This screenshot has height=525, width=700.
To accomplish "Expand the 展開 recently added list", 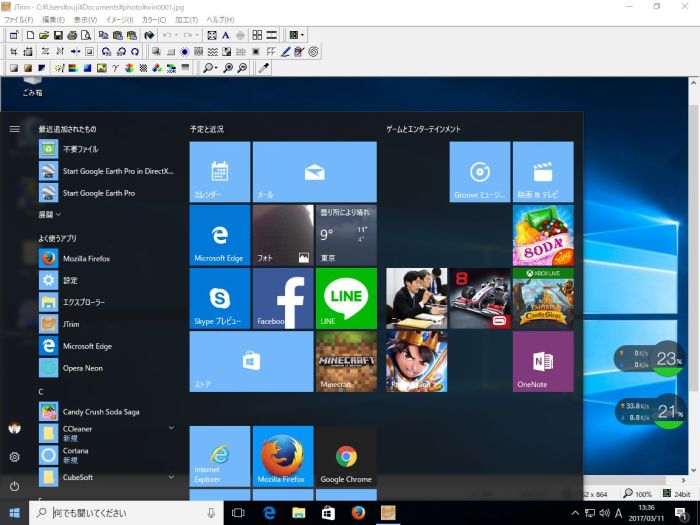I will [x=50, y=214].
